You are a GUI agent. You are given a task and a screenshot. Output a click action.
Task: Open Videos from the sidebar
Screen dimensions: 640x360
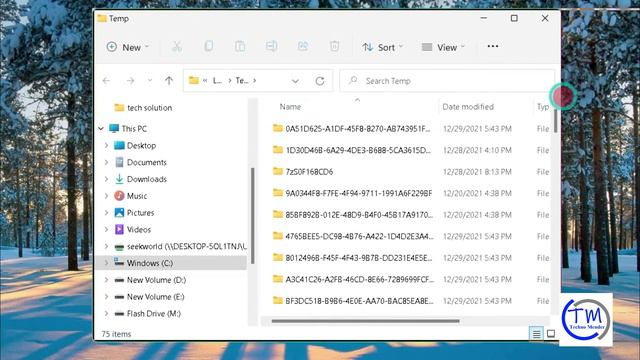pos(133,229)
